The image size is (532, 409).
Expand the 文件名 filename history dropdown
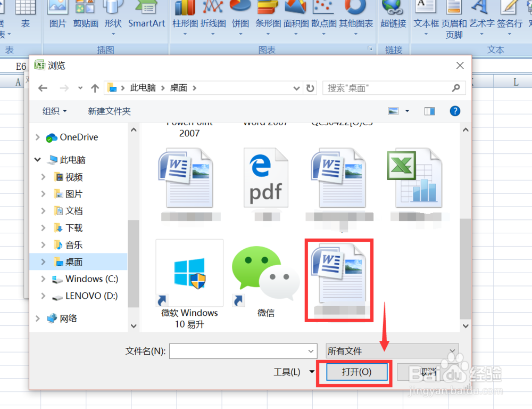pyautogui.click(x=311, y=351)
